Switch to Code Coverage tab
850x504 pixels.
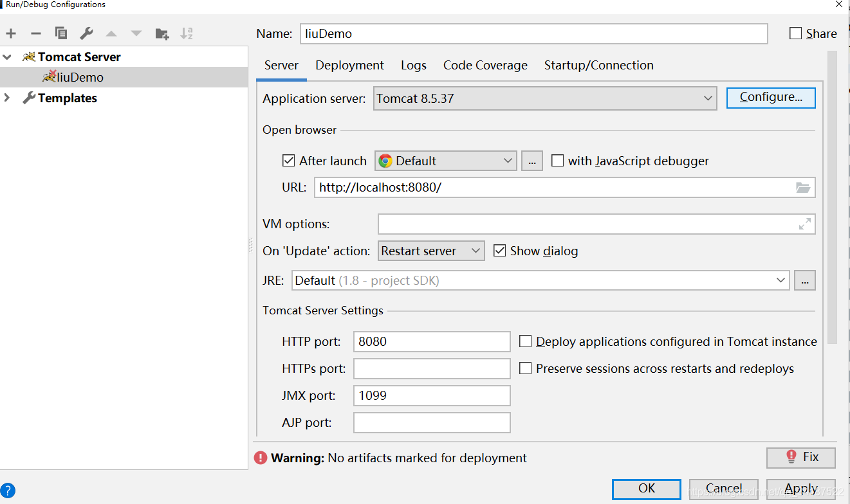[485, 66]
